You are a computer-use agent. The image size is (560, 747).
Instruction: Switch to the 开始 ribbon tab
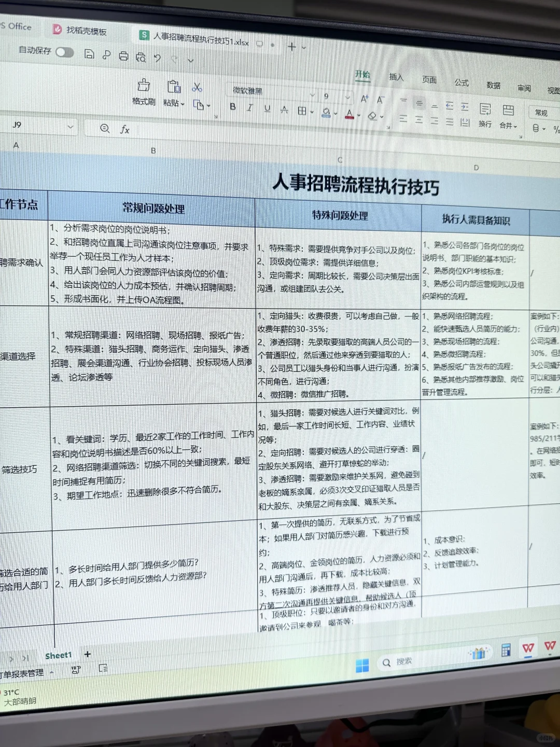[x=362, y=74]
